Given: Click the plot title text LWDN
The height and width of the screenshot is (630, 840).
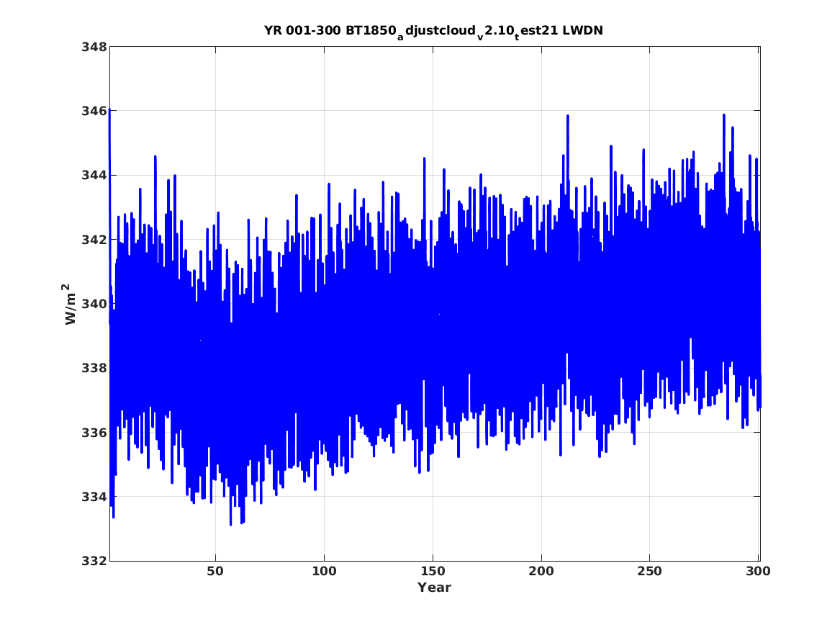Looking at the screenshot, I should coord(582,30).
